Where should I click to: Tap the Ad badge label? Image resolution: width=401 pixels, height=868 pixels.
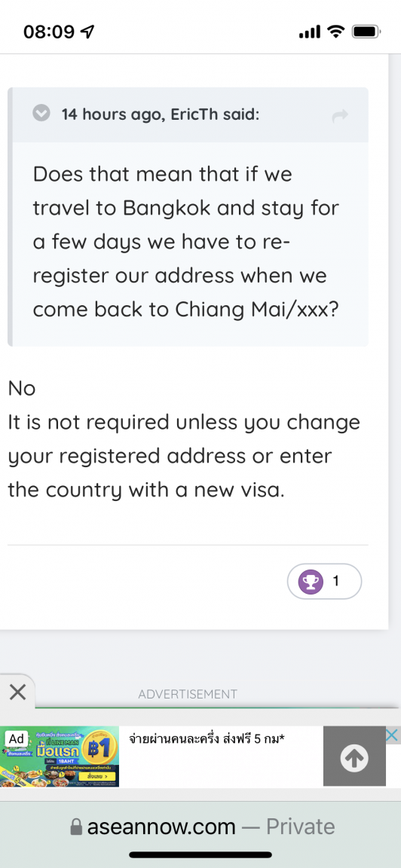tap(16, 738)
